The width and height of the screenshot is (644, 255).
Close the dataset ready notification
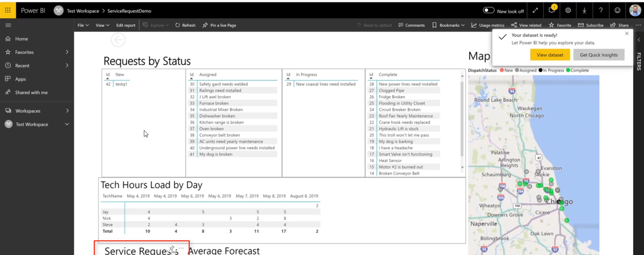pyautogui.click(x=627, y=34)
